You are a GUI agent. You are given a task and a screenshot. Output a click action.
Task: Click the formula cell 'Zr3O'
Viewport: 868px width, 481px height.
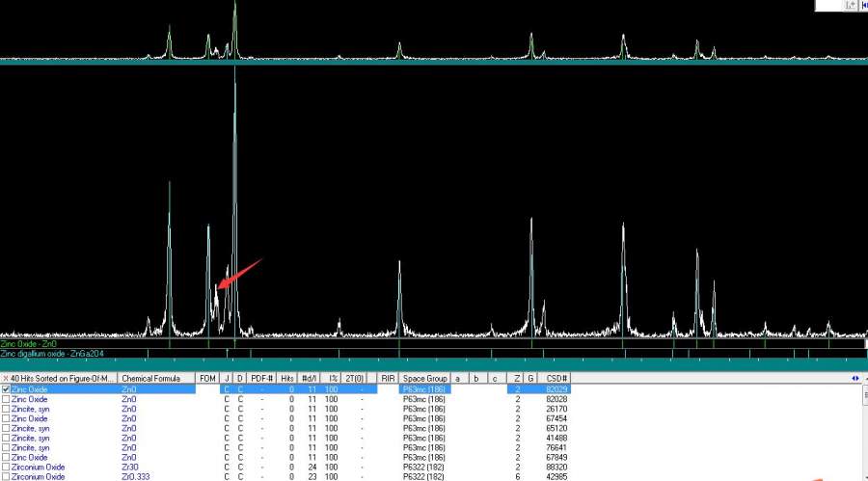click(129, 468)
